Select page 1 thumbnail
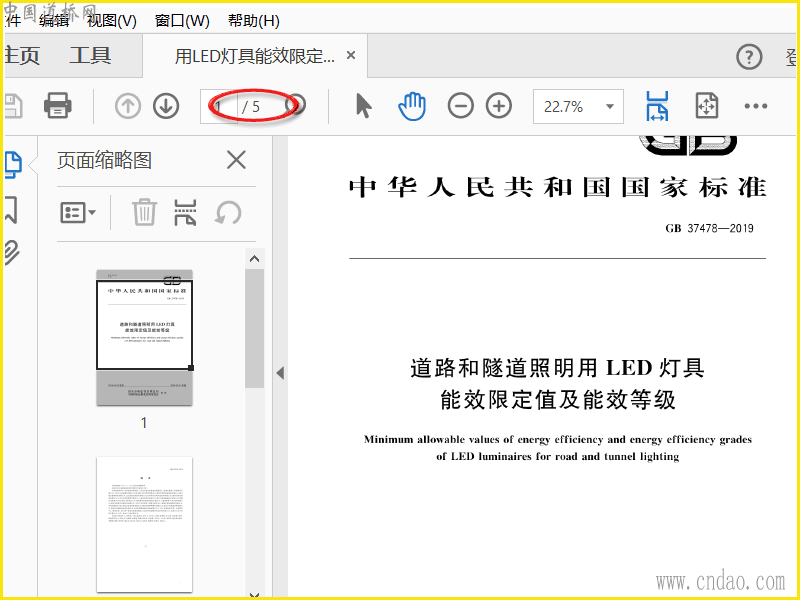The height and width of the screenshot is (600, 800). 144,337
